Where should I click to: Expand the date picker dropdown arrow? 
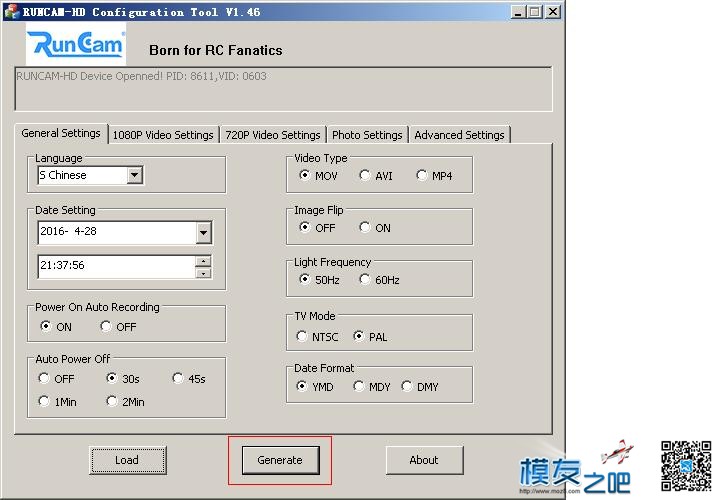(x=203, y=232)
